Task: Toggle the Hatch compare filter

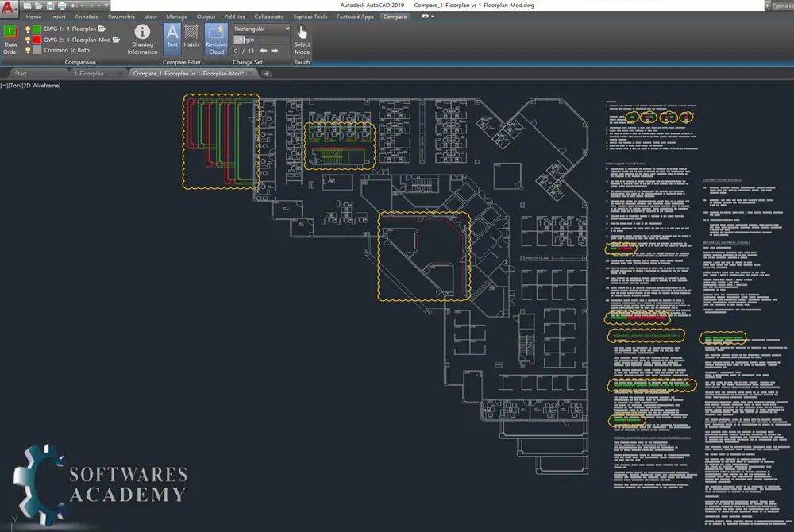Action: pos(191,37)
